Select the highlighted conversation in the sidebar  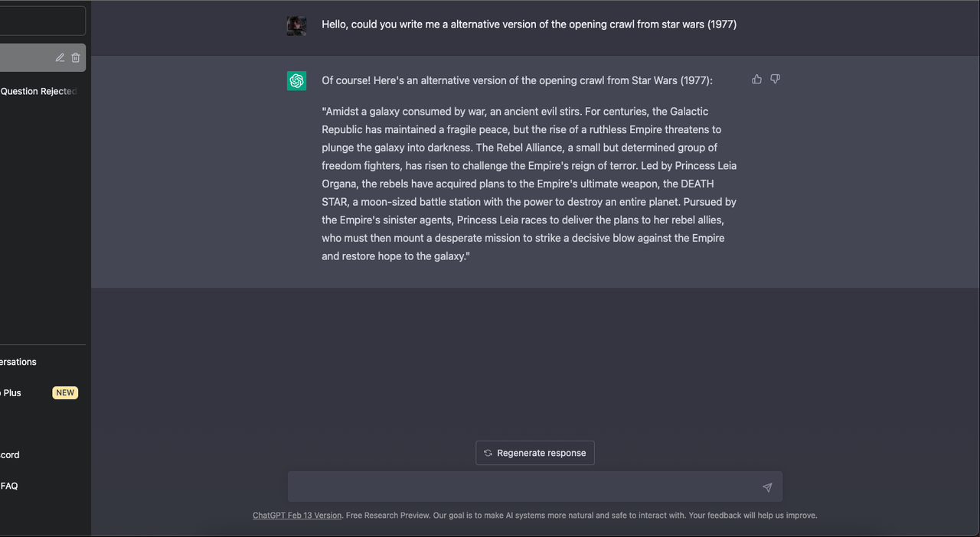27,57
